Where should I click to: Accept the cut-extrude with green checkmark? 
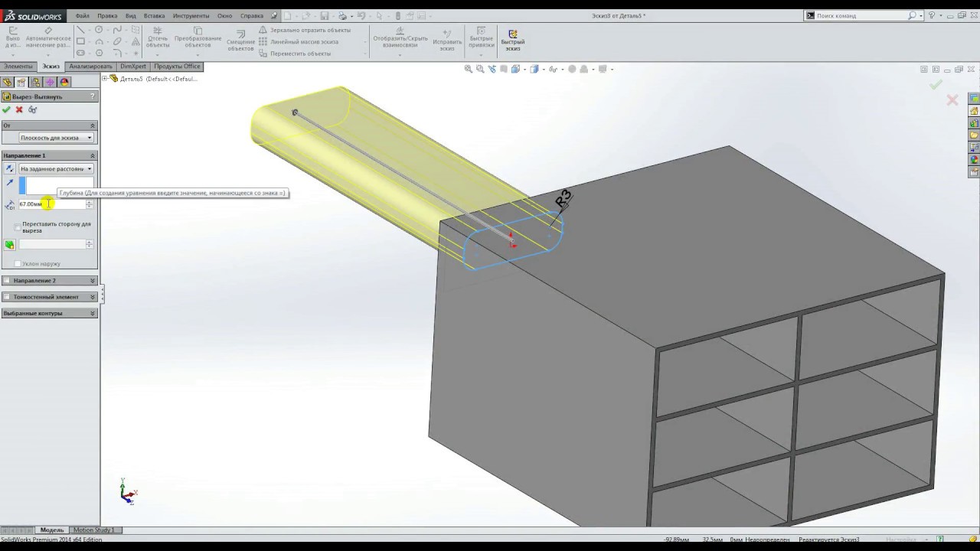[7, 109]
